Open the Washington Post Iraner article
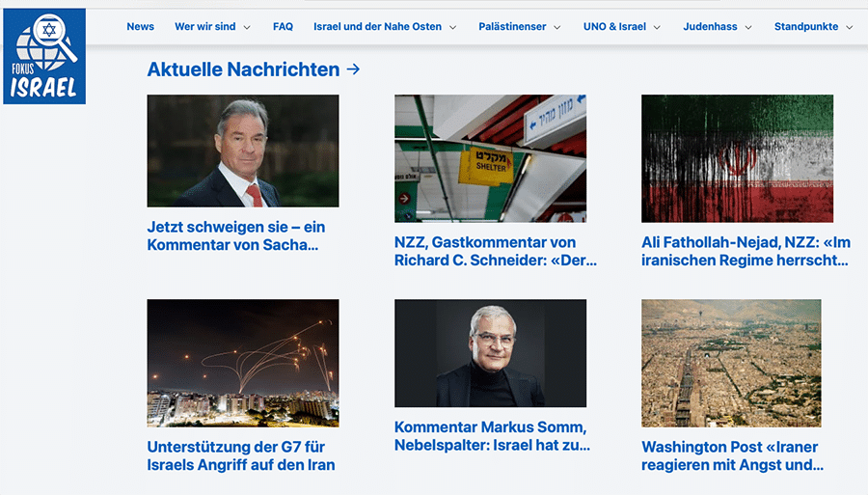Screen dimensions: 868x495 [732, 455]
